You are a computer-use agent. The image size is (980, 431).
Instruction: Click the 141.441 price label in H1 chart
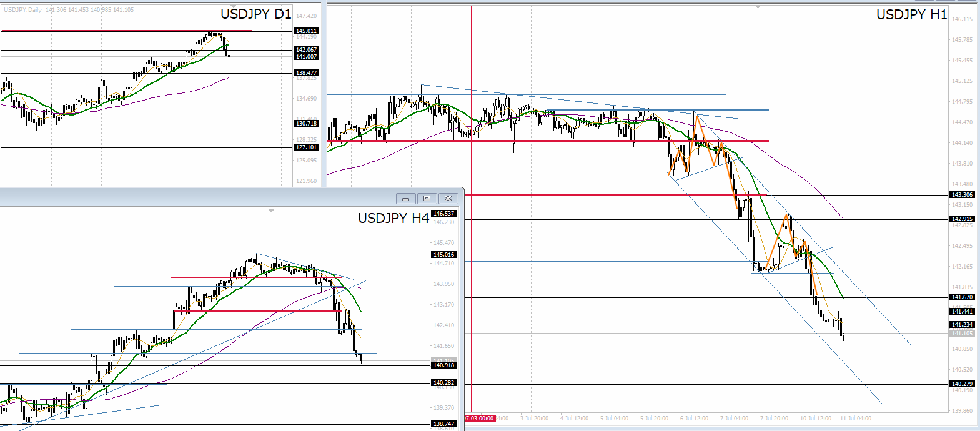(962, 311)
